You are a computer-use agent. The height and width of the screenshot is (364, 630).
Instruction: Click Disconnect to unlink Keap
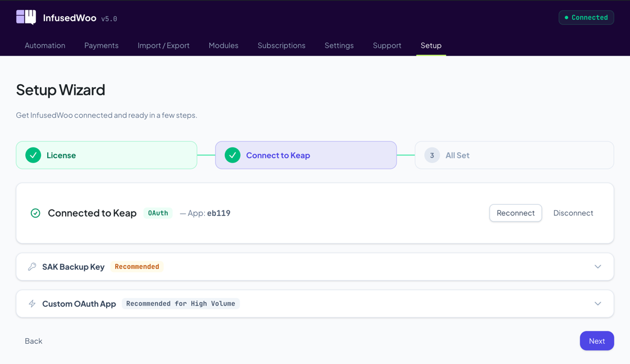click(x=573, y=213)
